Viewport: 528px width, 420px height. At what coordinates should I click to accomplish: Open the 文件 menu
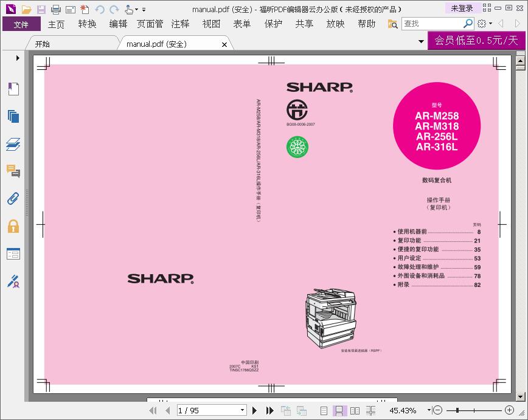(x=21, y=24)
